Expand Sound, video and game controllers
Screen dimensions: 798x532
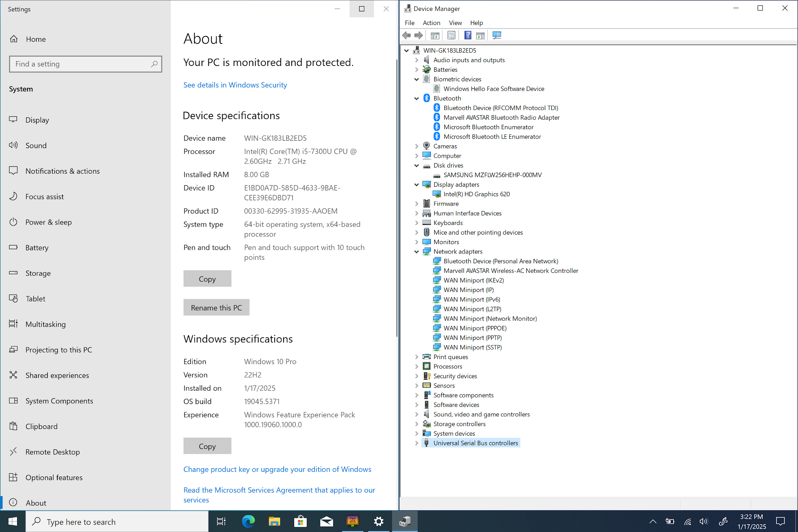(417, 415)
